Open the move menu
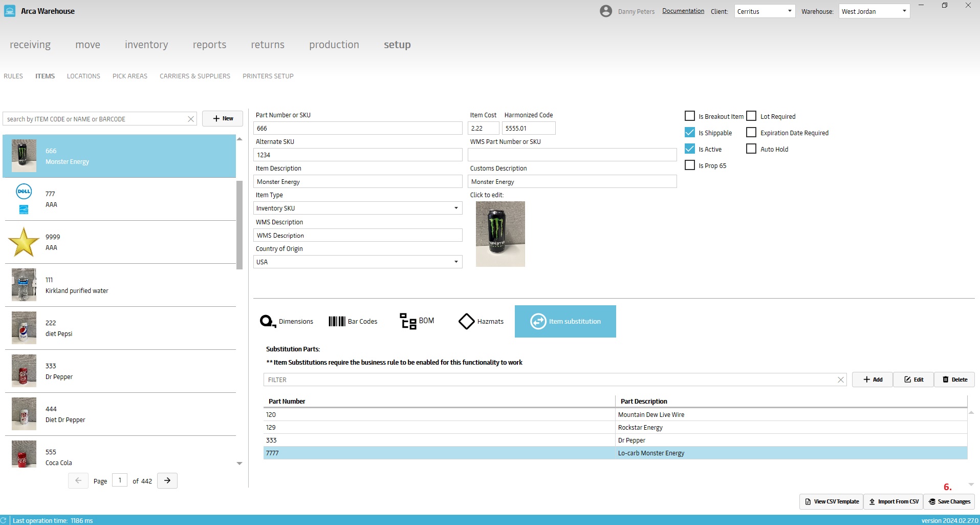The width and height of the screenshot is (980, 525). pos(88,45)
